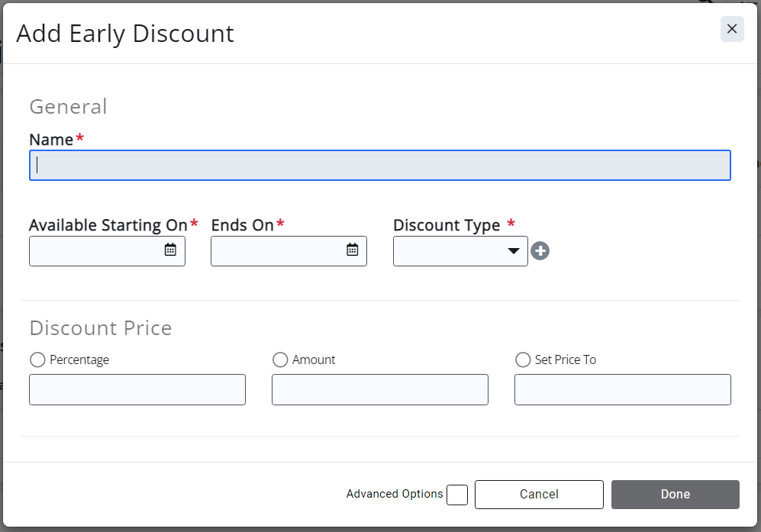This screenshot has height=532, width=761.
Task: Select the Set Price To radio button
Action: [523, 360]
